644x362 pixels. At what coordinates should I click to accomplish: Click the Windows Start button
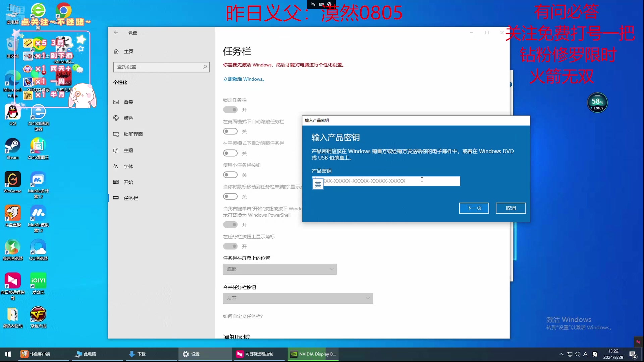pos(8,354)
